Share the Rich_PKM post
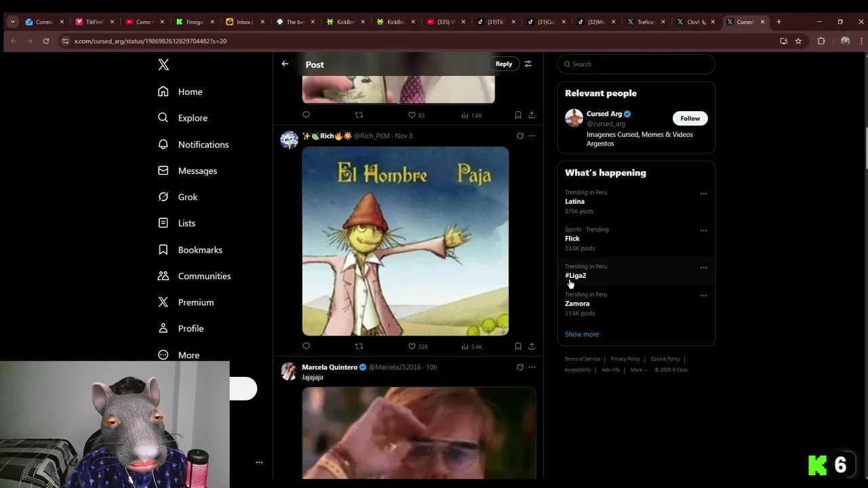Screen dimensions: 868x488 point(532,346)
